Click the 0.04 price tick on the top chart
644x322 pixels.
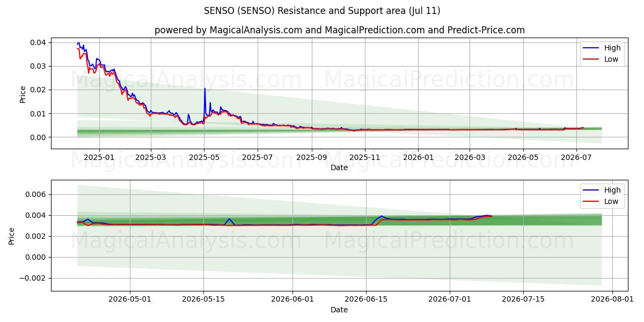39,42
